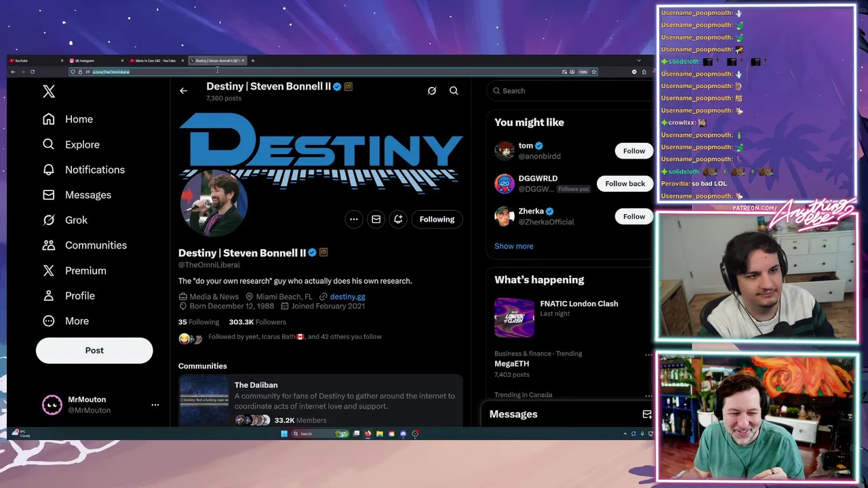Search posts with the profile search icon
Viewport: 868px width, 488px height.
pyautogui.click(x=454, y=91)
